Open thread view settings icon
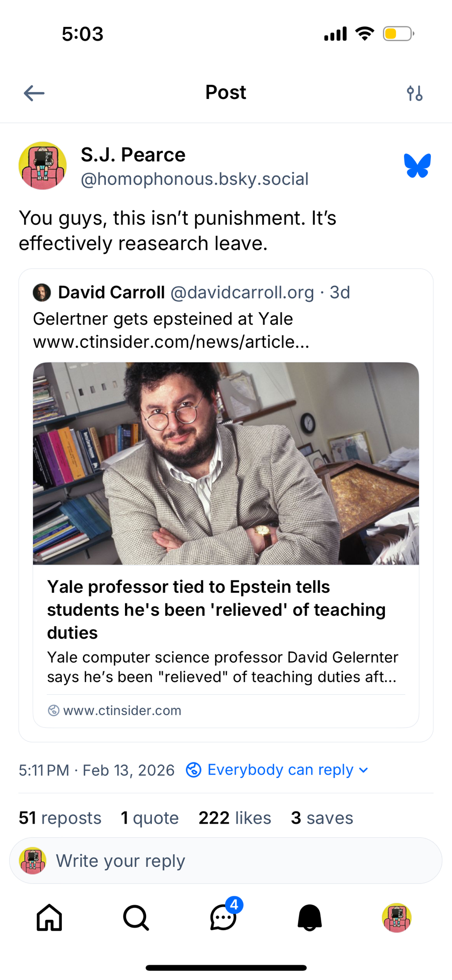This screenshot has height=980, width=452. (414, 93)
